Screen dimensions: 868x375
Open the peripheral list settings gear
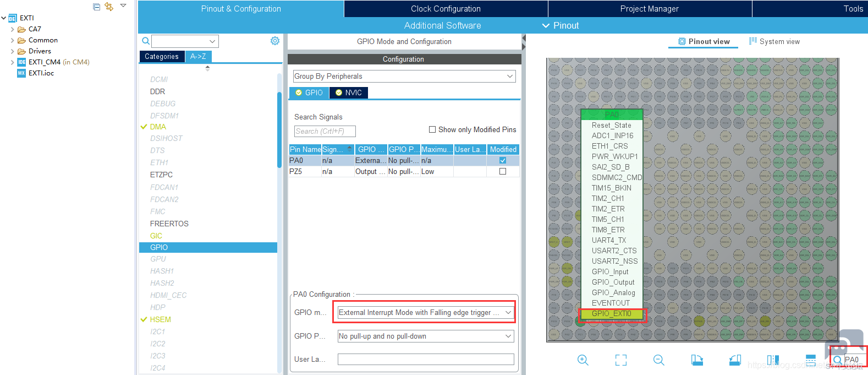tap(275, 41)
